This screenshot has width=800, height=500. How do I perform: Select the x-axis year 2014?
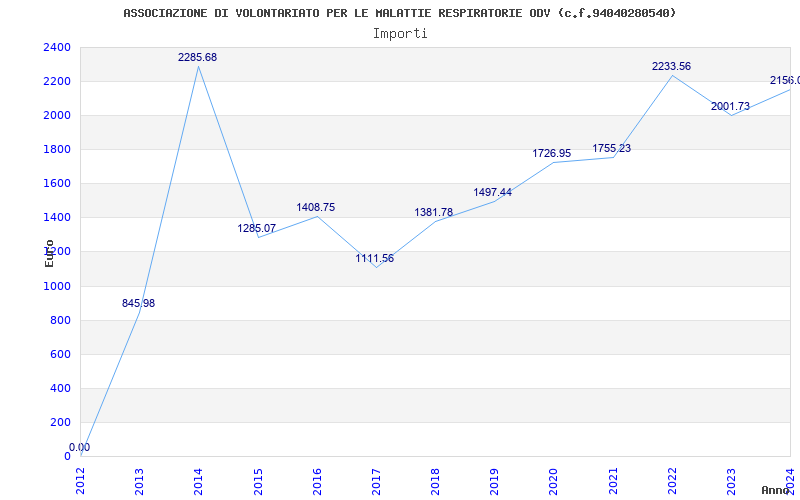click(198, 481)
